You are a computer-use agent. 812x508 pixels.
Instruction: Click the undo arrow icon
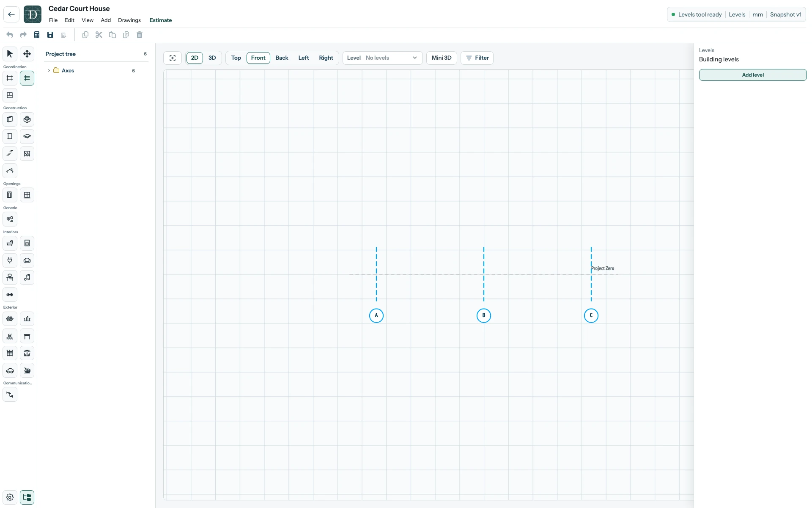[10, 35]
